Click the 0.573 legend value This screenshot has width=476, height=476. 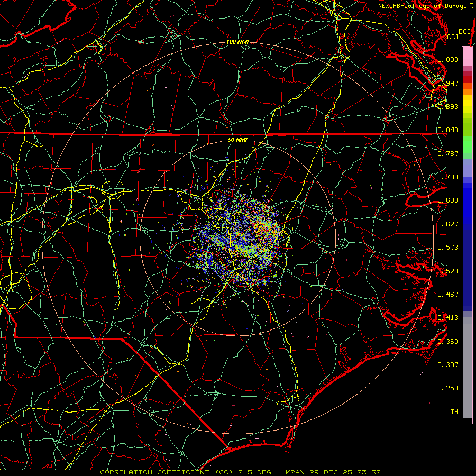click(448, 248)
